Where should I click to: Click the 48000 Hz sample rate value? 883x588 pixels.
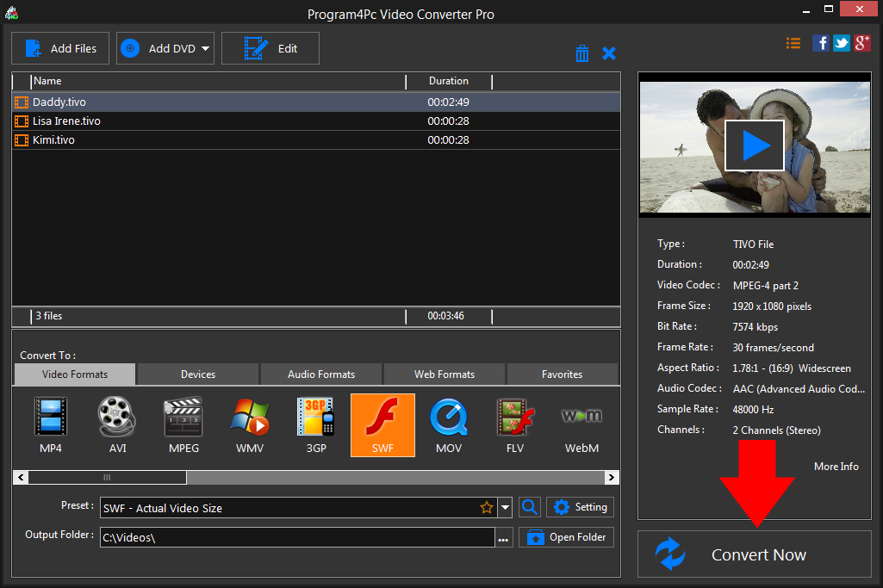coord(754,410)
